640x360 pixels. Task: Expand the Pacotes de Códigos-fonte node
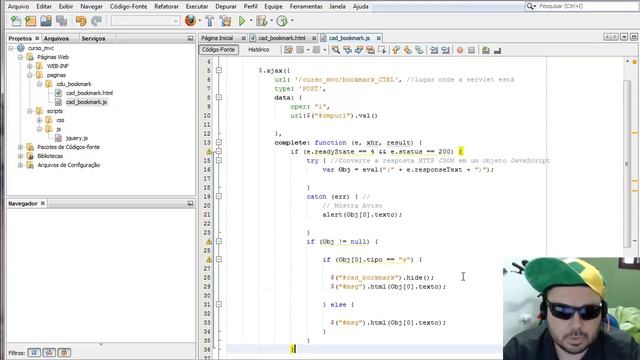click(x=20, y=147)
